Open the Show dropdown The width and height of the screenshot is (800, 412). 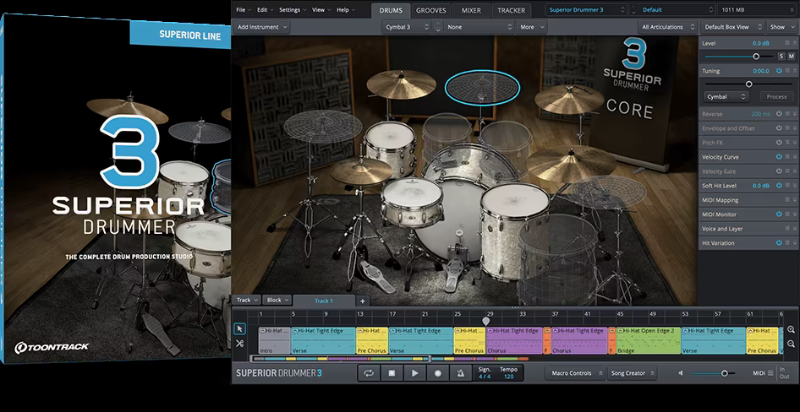(781, 27)
